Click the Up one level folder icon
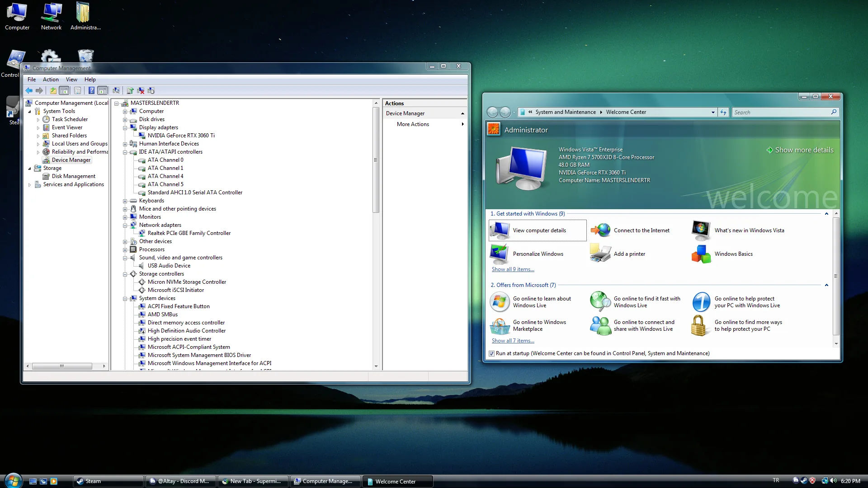The image size is (868, 488). (x=53, y=90)
